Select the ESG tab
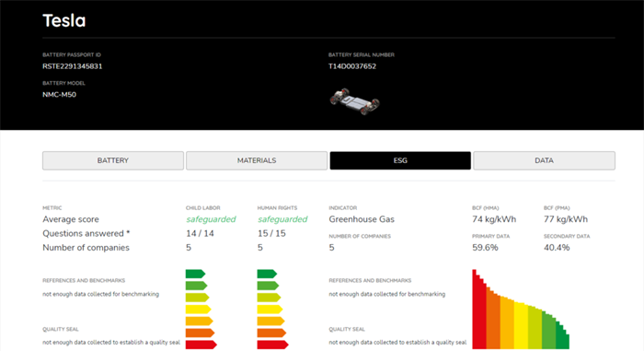The width and height of the screenshot is (644, 351). point(400,160)
